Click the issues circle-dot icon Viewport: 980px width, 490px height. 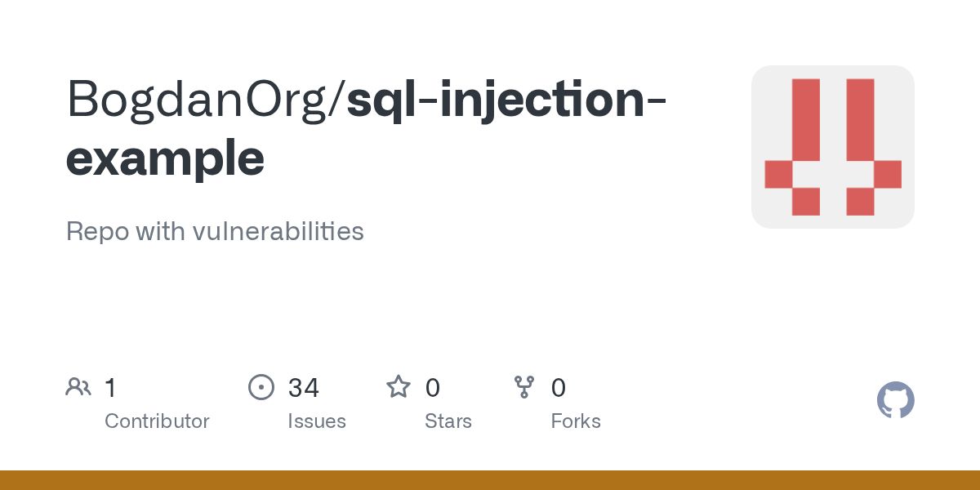pos(261,386)
